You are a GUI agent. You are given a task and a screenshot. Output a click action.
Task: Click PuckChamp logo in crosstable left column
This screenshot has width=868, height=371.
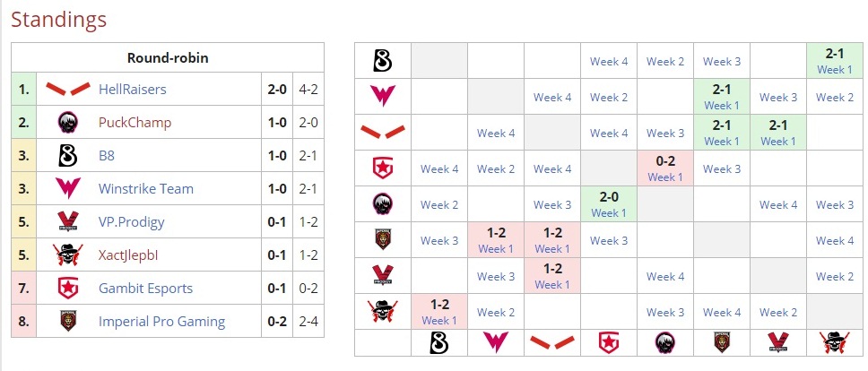383,204
